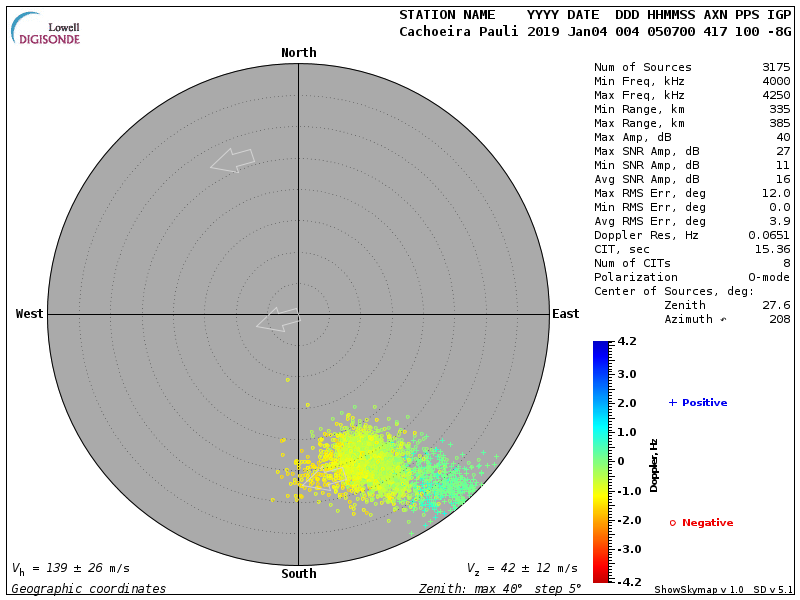Click the Cachoeira Pauli station name

pos(459,31)
